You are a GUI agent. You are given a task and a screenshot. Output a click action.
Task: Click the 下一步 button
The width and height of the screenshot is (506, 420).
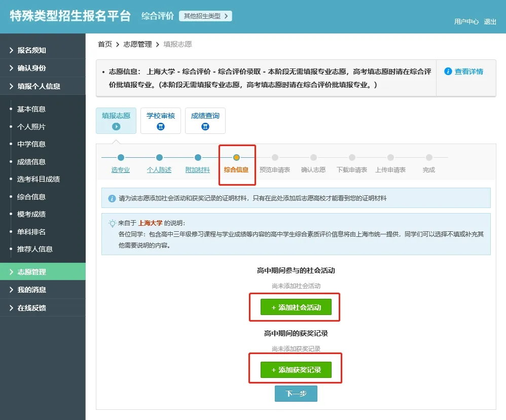(296, 394)
